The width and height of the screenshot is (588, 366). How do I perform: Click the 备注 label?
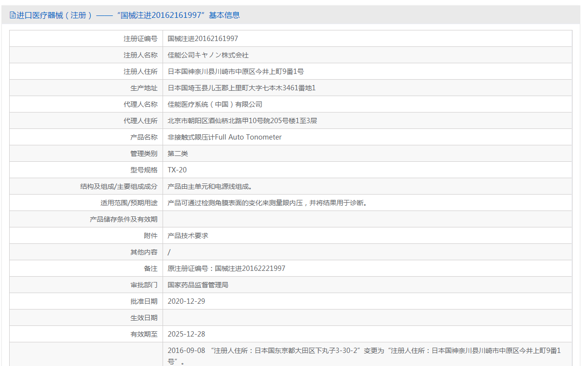pyautogui.click(x=150, y=268)
